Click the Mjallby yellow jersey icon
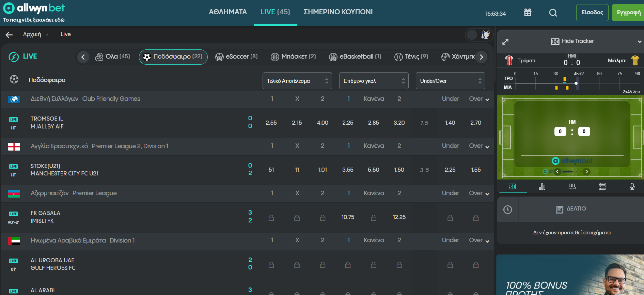This screenshot has height=295, width=644. [x=635, y=60]
